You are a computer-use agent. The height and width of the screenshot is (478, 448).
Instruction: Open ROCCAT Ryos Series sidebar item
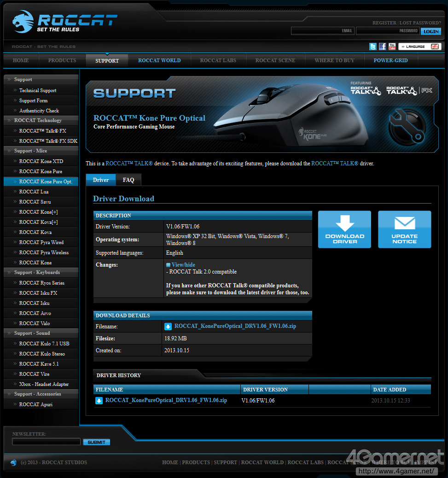point(42,283)
